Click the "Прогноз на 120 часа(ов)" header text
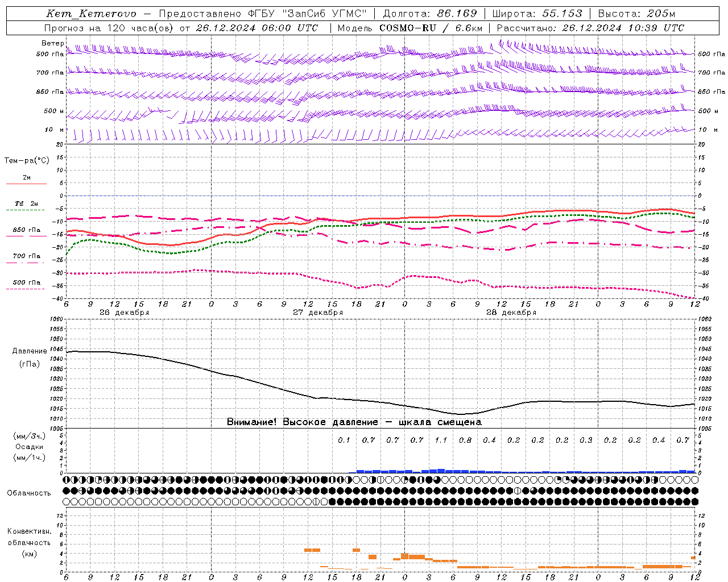 109,28
